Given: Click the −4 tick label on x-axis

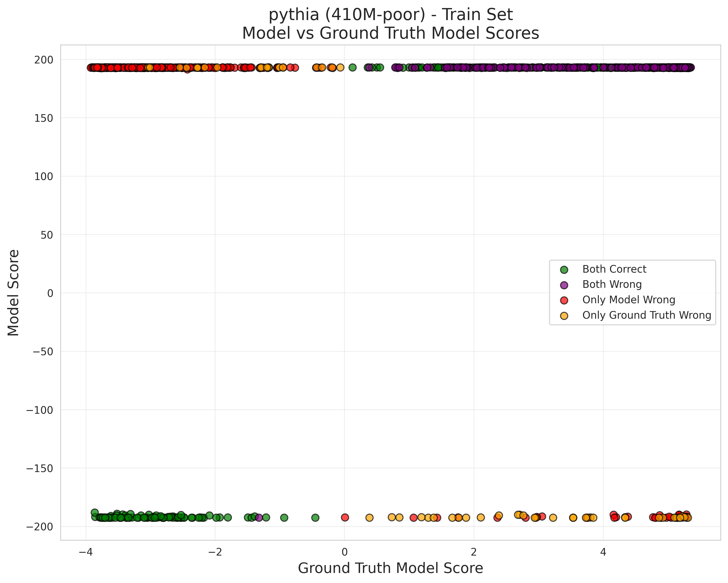Looking at the screenshot, I should coord(86,552).
